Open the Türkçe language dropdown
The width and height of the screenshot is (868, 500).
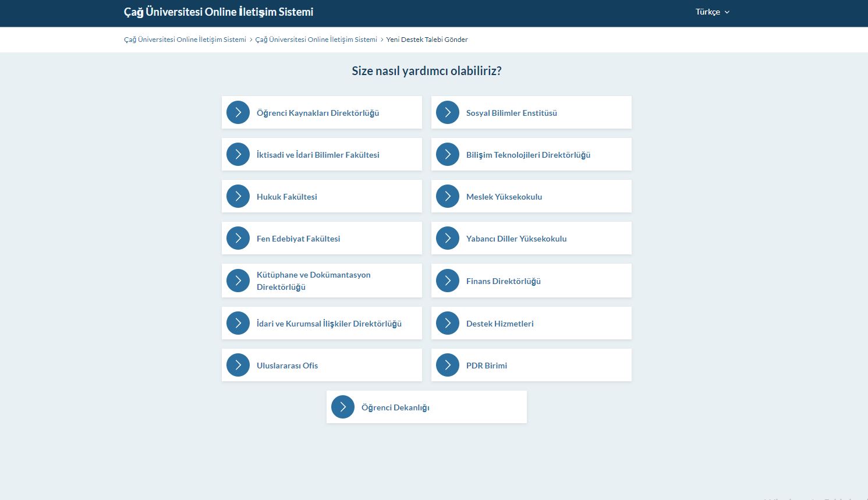pos(712,12)
